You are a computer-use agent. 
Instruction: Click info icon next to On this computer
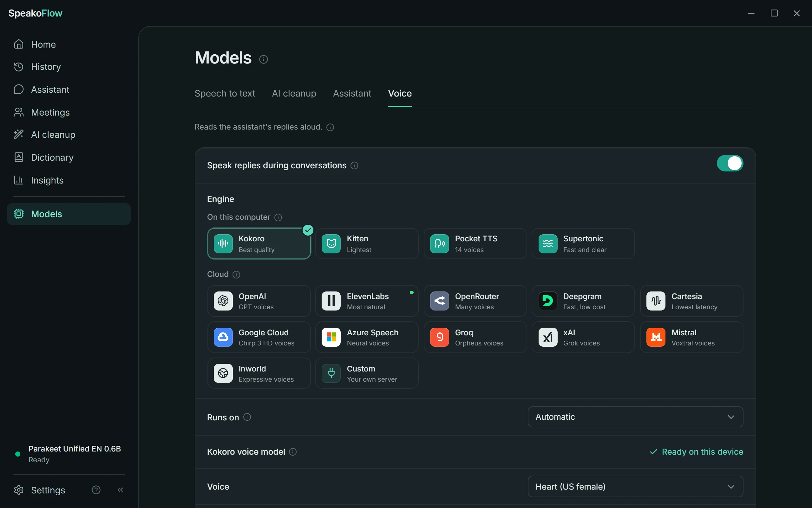point(278,217)
